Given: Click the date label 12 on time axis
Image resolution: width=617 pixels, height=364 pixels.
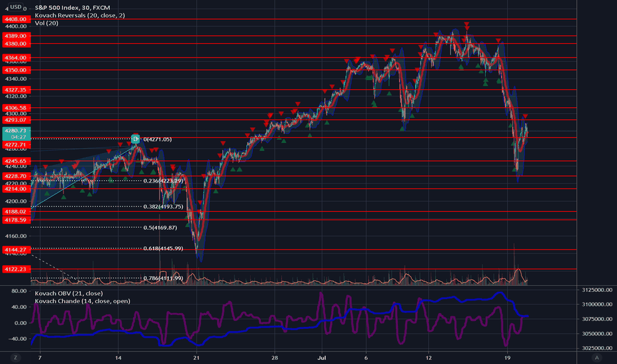Looking at the screenshot, I should 428,357.
